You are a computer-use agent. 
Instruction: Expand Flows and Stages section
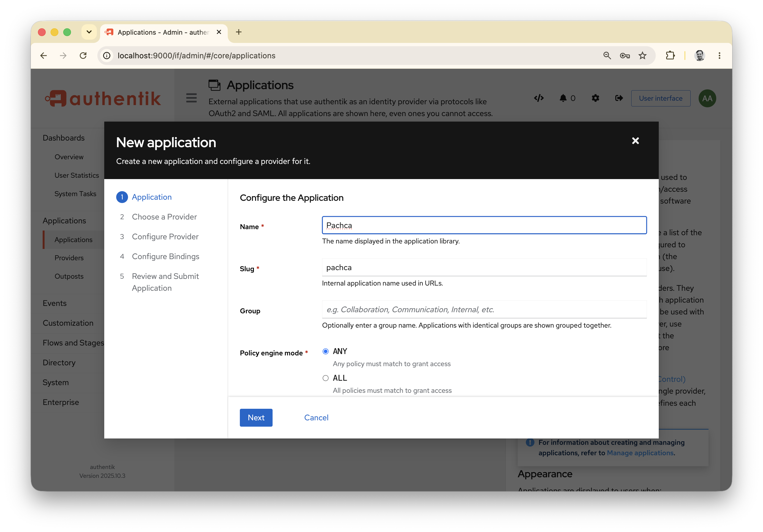(x=73, y=343)
